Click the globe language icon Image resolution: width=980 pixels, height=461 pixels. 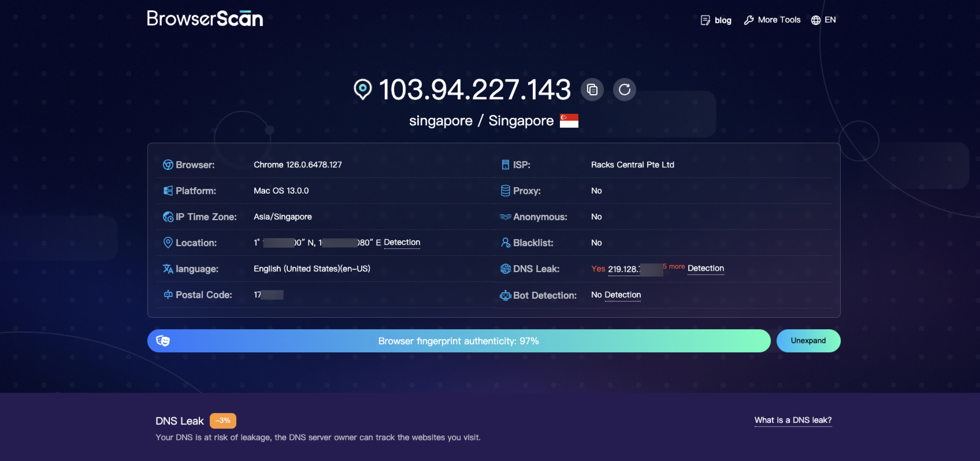coord(816,20)
